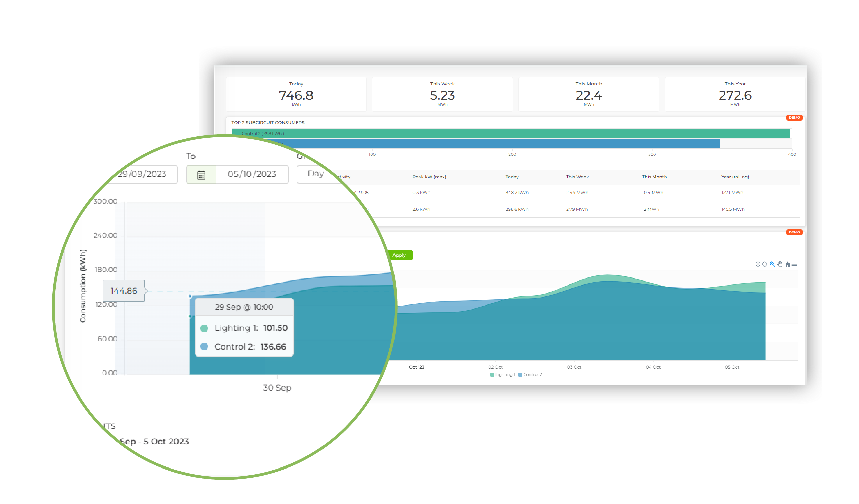Click the Control 2 row in the activity table
Viewport: 859px width, 504px height.
coord(579,209)
